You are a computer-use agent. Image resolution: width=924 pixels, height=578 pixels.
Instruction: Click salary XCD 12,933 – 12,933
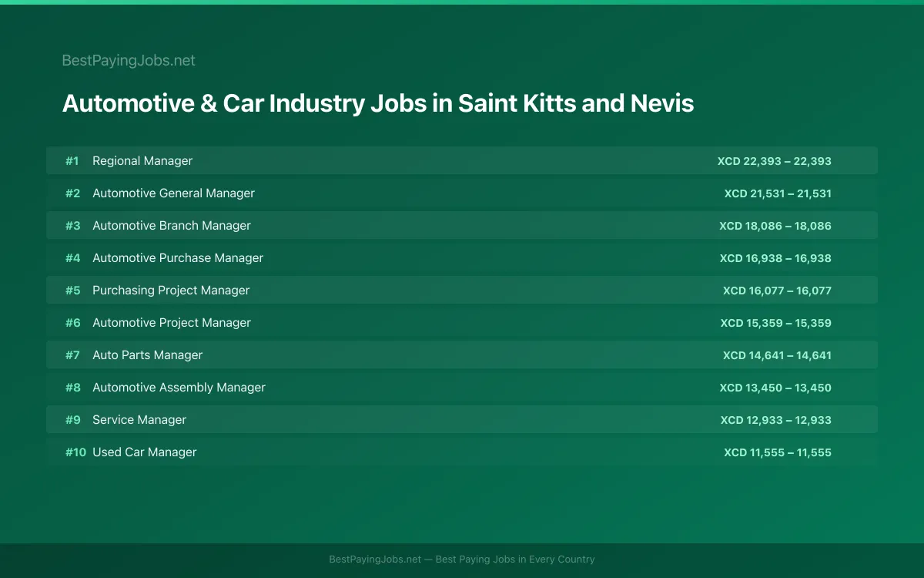[776, 420]
